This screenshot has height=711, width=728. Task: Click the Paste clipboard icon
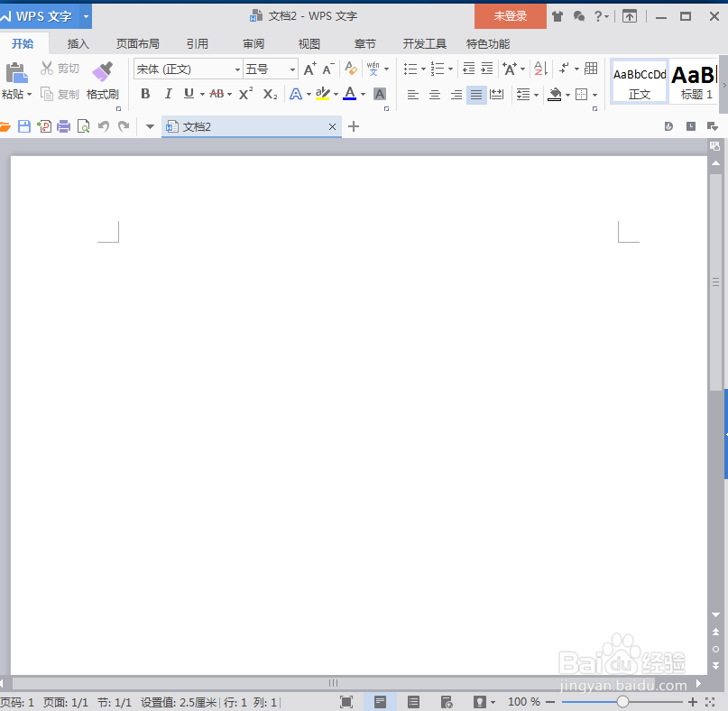point(16,73)
